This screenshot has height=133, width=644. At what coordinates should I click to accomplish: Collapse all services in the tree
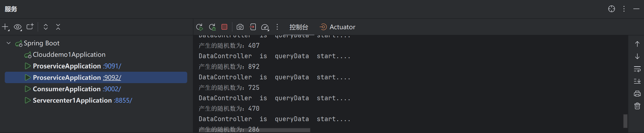pyautogui.click(x=58, y=27)
